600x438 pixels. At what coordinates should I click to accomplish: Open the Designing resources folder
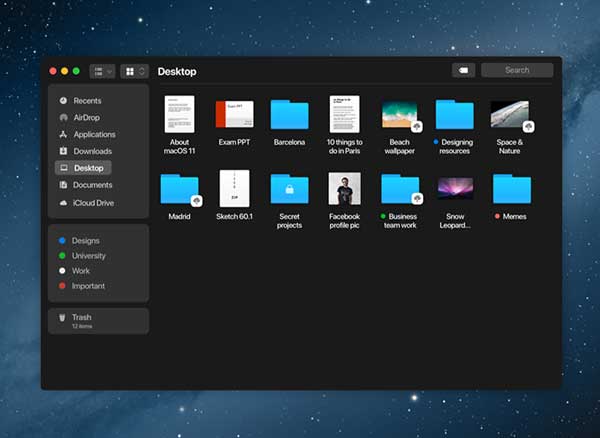455,114
